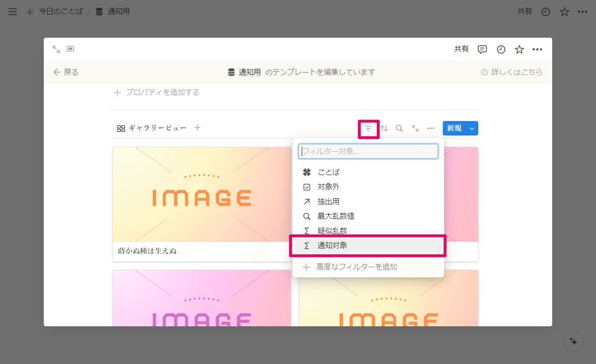Open the 蒔かぬ種は生えぬ gallery card
Screen dimensions: 596x364
pyautogui.click(x=202, y=204)
